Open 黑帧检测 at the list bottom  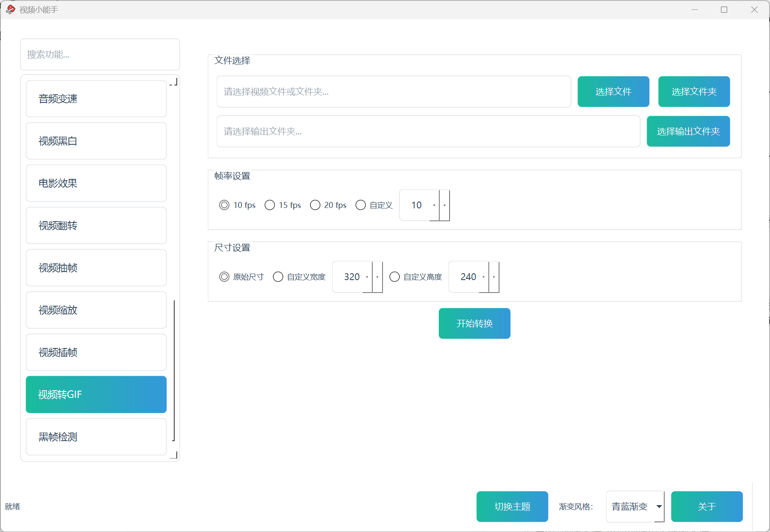point(96,437)
